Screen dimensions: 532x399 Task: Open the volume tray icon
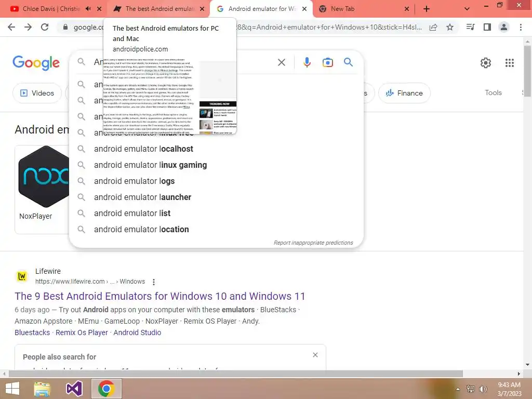483,389
